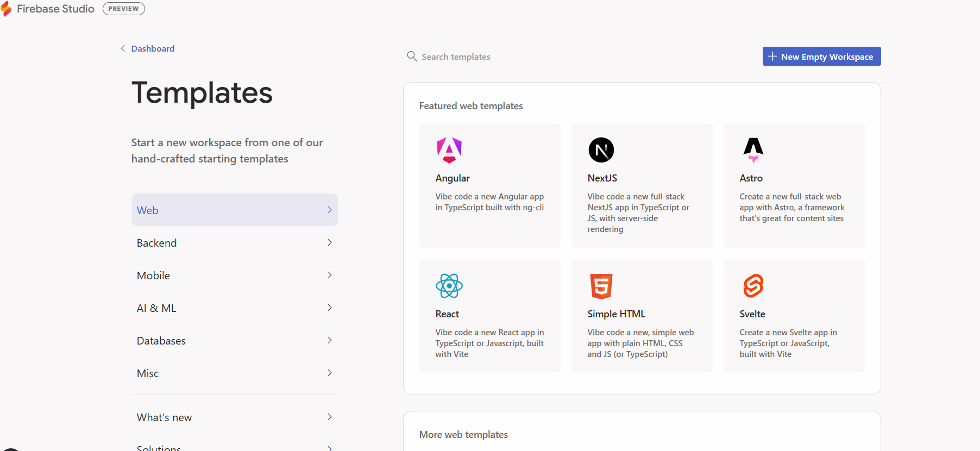This screenshot has width=980, height=451.
Task: Expand the Mobile category chevron
Action: coord(329,275)
